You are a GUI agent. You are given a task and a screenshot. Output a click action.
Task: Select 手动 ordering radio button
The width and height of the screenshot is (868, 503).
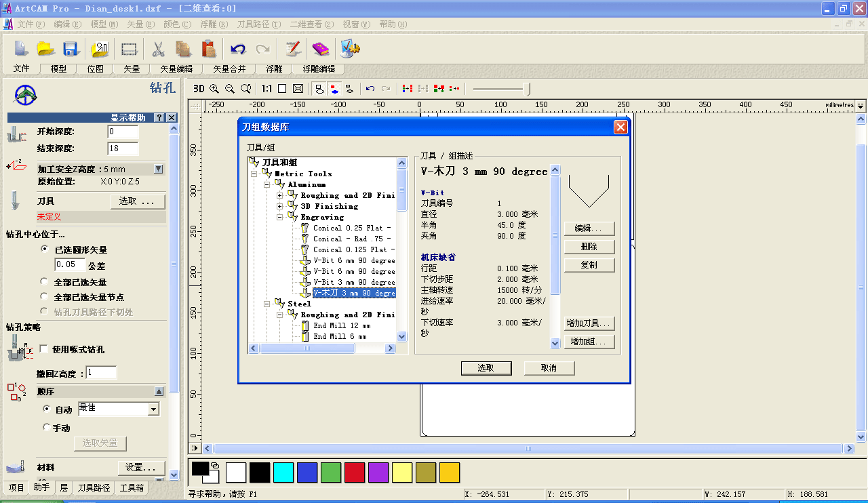click(x=46, y=428)
